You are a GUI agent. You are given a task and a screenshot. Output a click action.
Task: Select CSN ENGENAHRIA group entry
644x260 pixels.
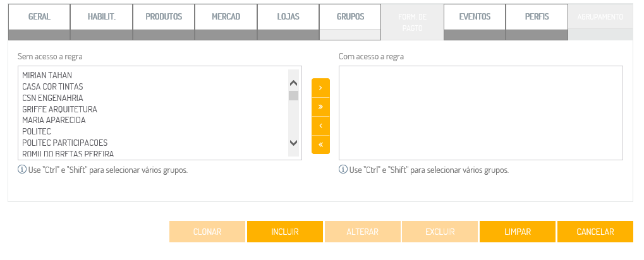point(52,98)
